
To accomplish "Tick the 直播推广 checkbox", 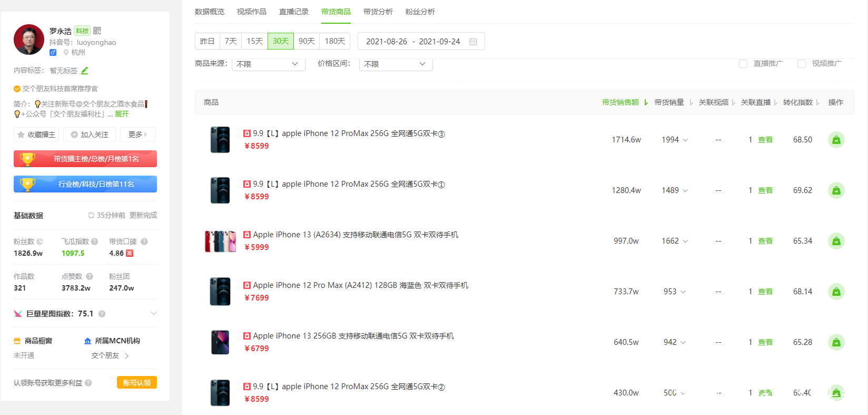I will [743, 64].
